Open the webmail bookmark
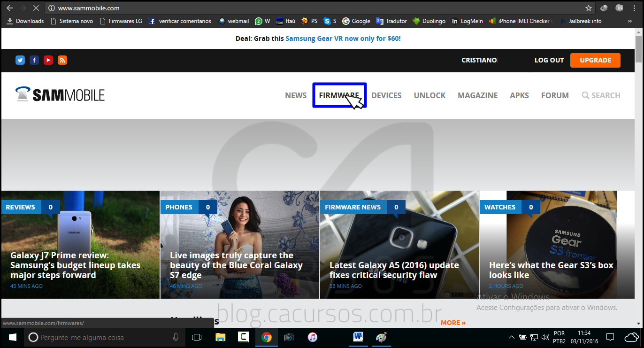644x348 pixels. [x=234, y=21]
